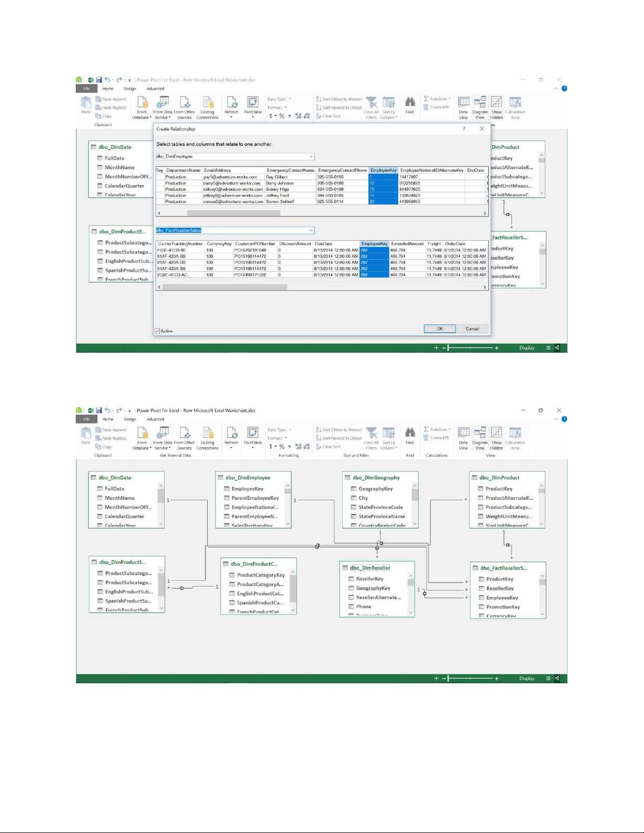Uncheck the Active checkbox in the dialog
This screenshot has height=833, width=644.
(157, 331)
